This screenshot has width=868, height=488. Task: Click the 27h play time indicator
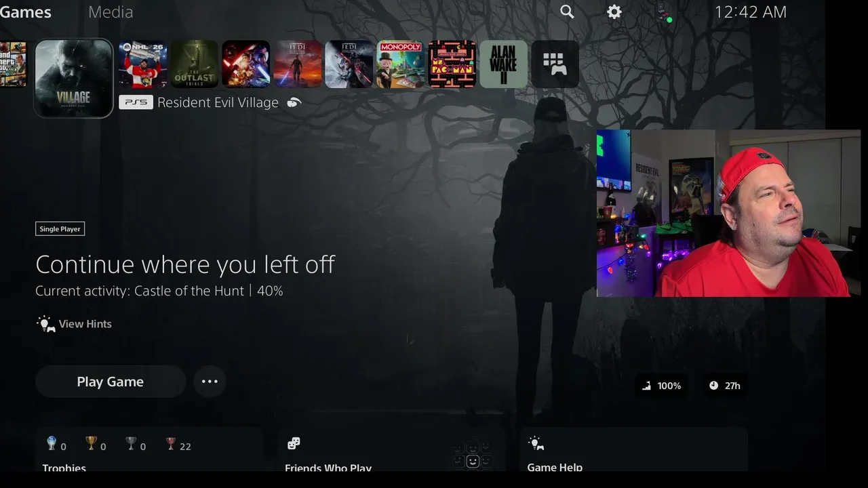tap(724, 386)
